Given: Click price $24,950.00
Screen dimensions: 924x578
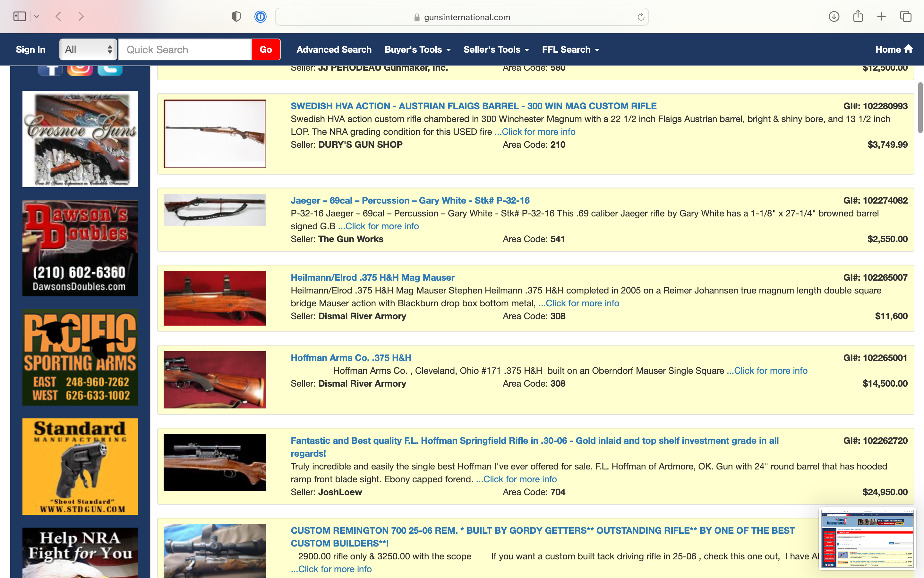Looking at the screenshot, I should [885, 492].
